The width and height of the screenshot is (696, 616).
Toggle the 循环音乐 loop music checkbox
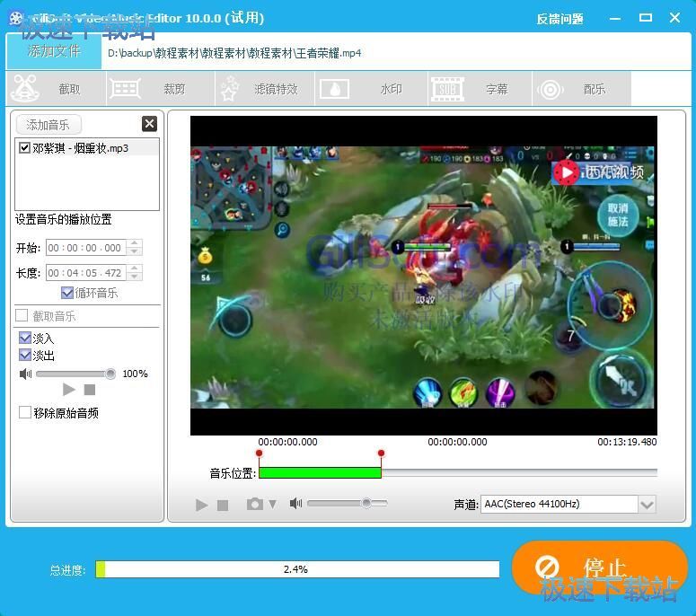(x=67, y=293)
